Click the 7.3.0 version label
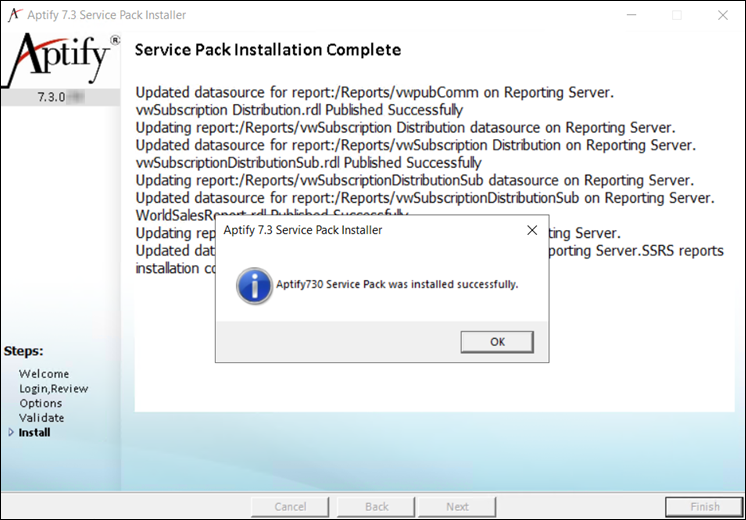The height and width of the screenshot is (520, 746). click(60, 97)
